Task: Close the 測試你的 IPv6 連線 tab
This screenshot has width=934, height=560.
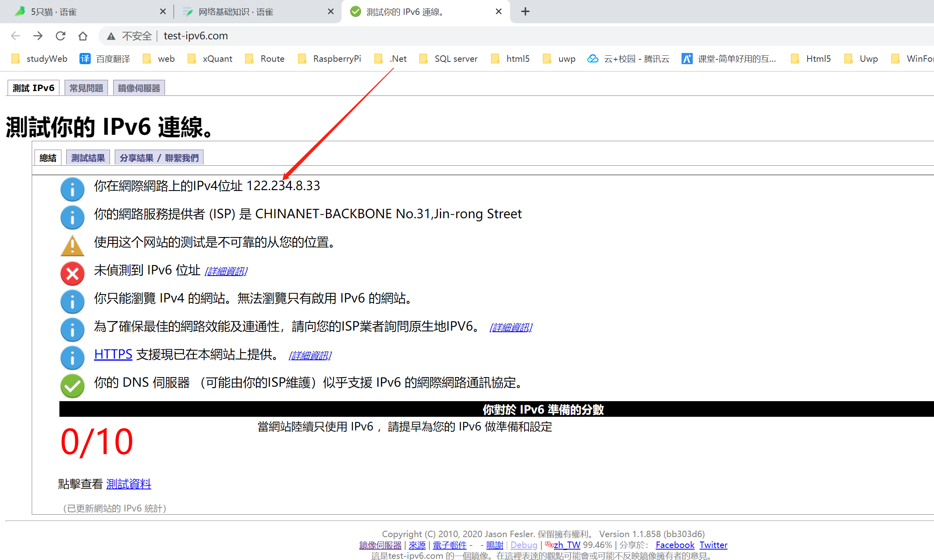Action: click(499, 12)
